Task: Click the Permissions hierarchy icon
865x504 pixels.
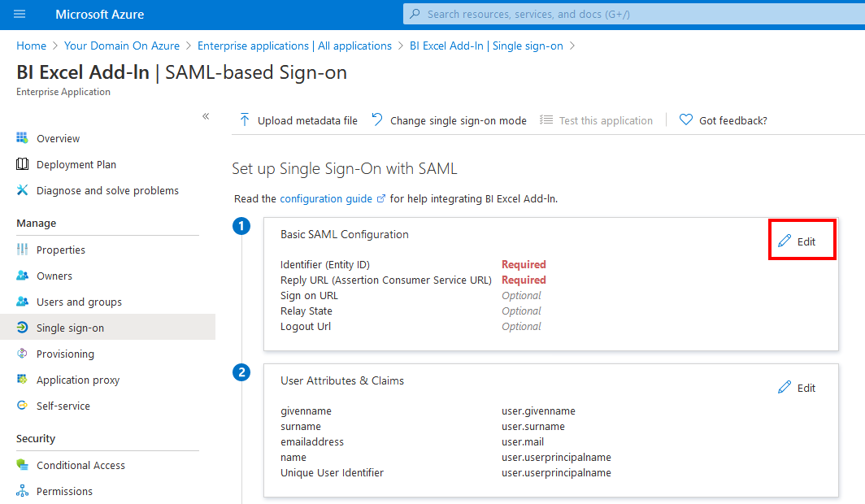Action: 22,491
